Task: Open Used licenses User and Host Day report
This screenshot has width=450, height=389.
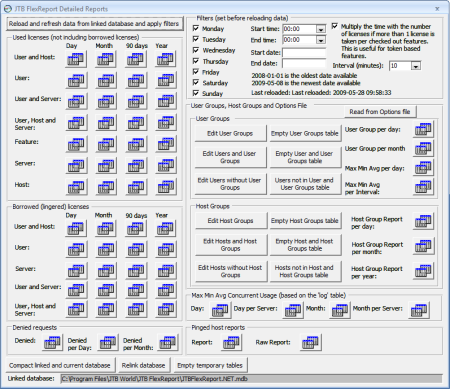Action: point(76,59)
